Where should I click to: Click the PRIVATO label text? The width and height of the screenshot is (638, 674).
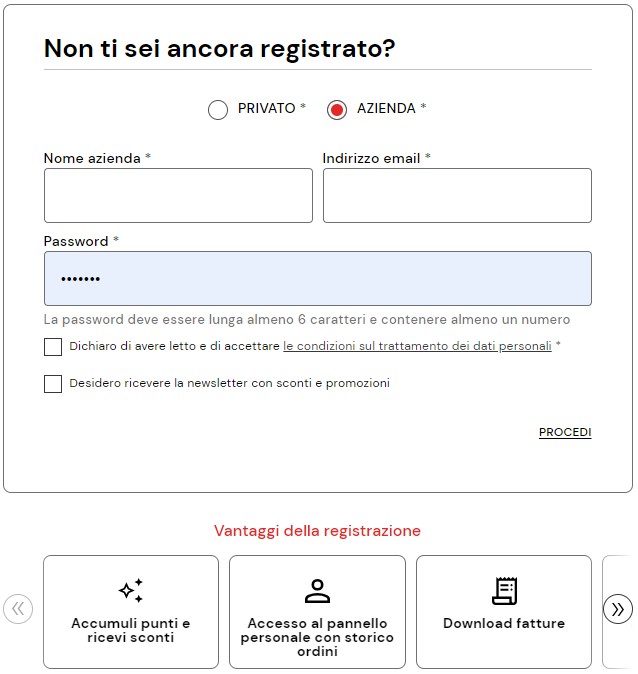267,108
